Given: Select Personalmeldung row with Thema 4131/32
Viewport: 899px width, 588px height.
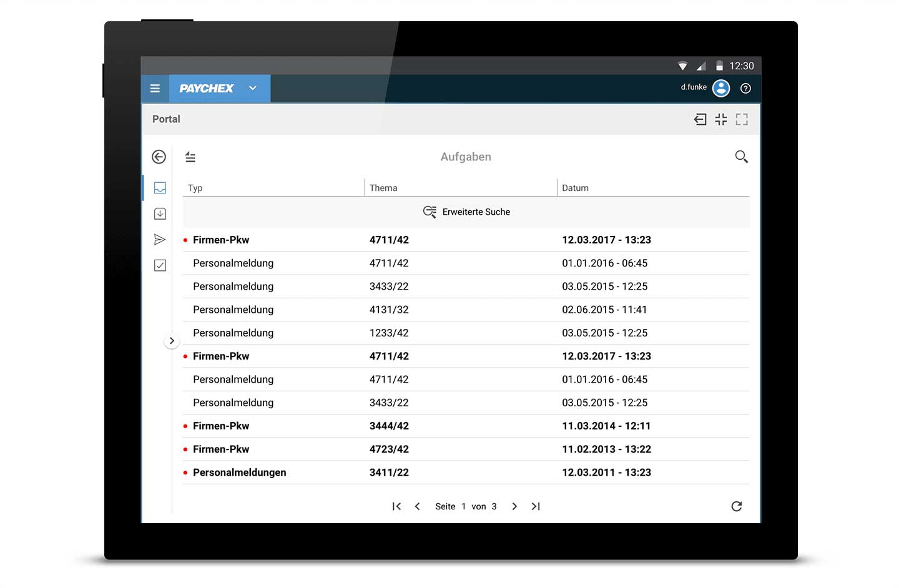Looking at the screenshot, I should [x=466, y=310].
